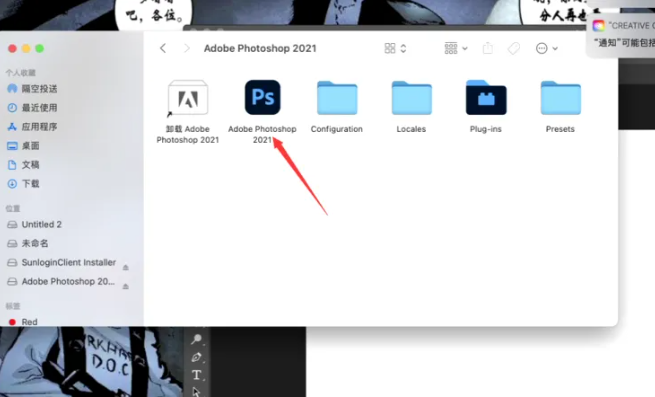Click the Creative Cloud notification banner

pyautogui.click(x=622, y=34)
